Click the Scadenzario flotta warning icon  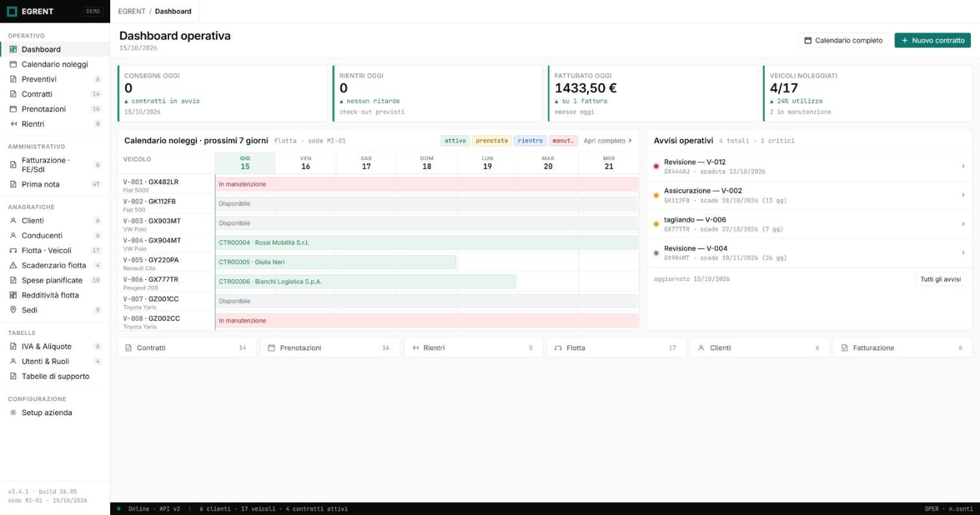13,266
